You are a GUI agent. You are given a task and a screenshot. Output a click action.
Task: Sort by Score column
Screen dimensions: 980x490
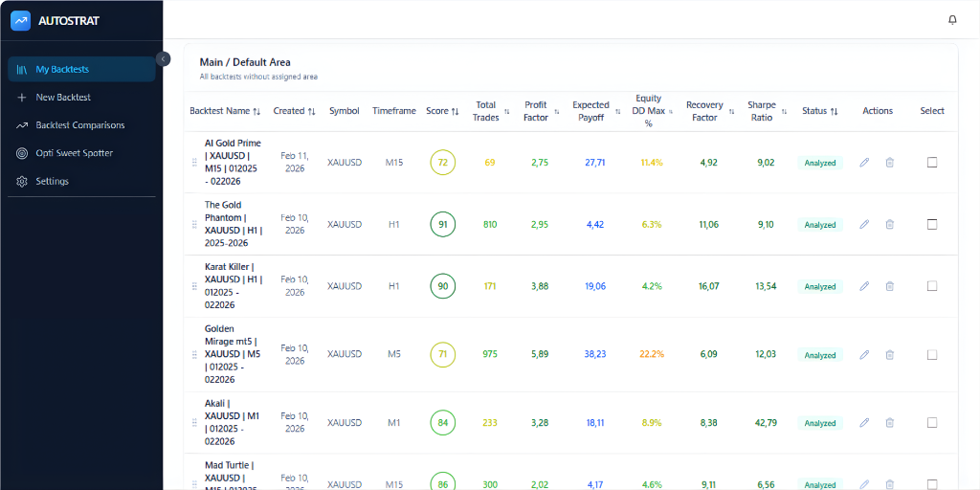pos(442,111)
